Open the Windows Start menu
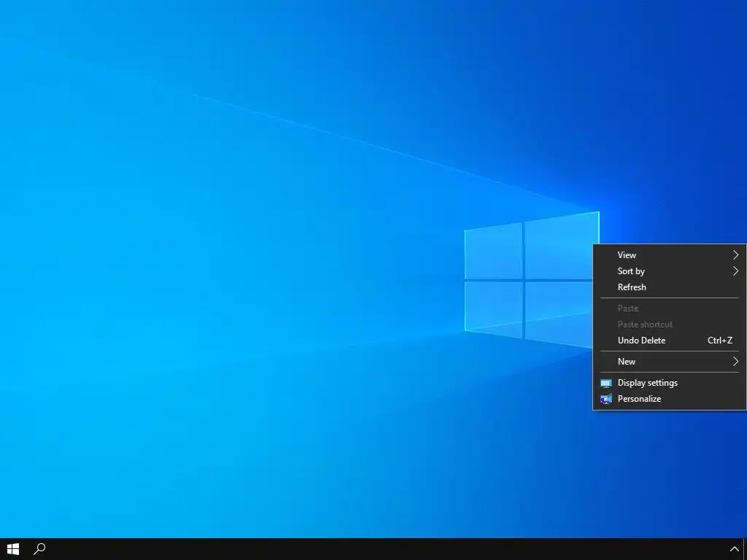 coord(13,549)
